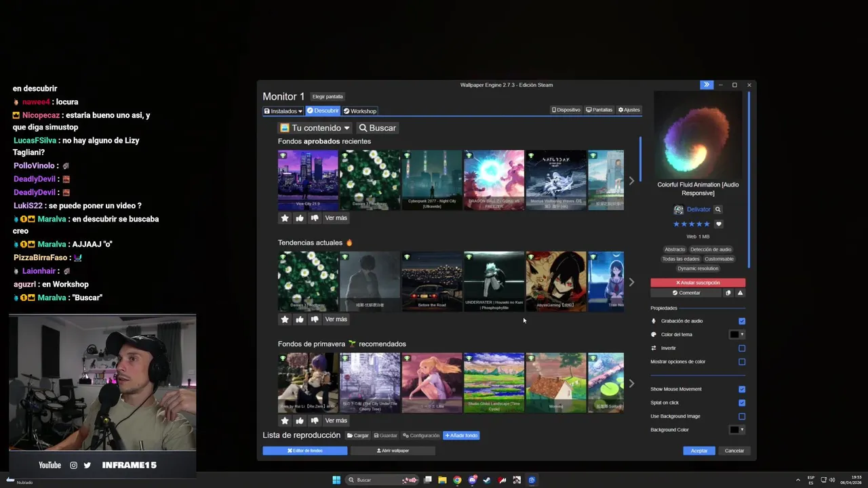Click the search icon beside author Delivator
This screenshot has height=488, width=868.
717,209
